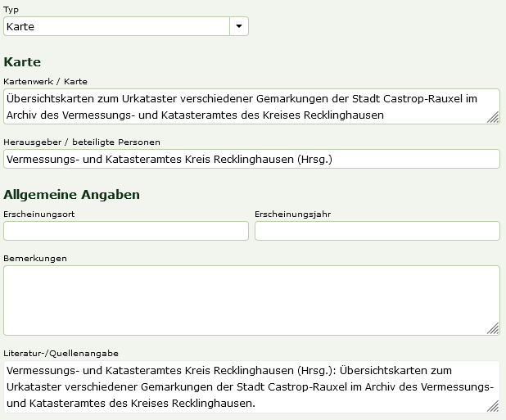Click the Kartenwerk / Karte label

coord(45,81)
